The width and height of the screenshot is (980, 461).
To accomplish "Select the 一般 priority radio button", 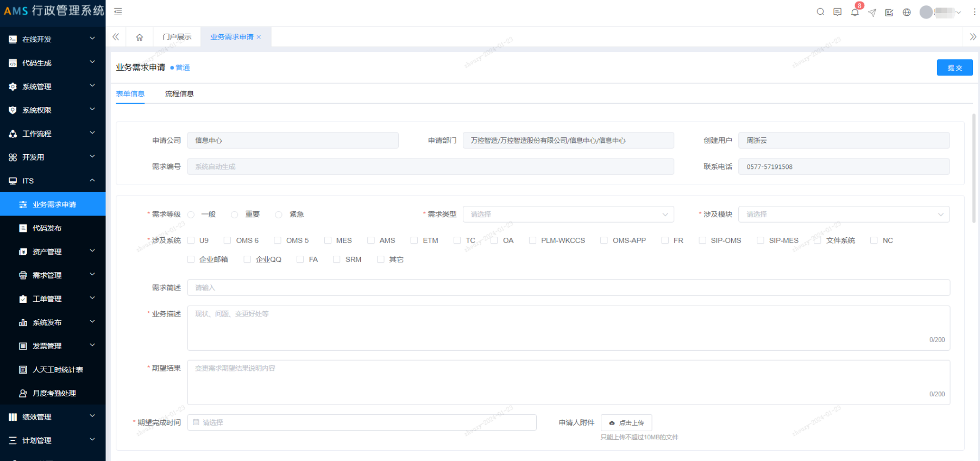I will tap(191, 214).
